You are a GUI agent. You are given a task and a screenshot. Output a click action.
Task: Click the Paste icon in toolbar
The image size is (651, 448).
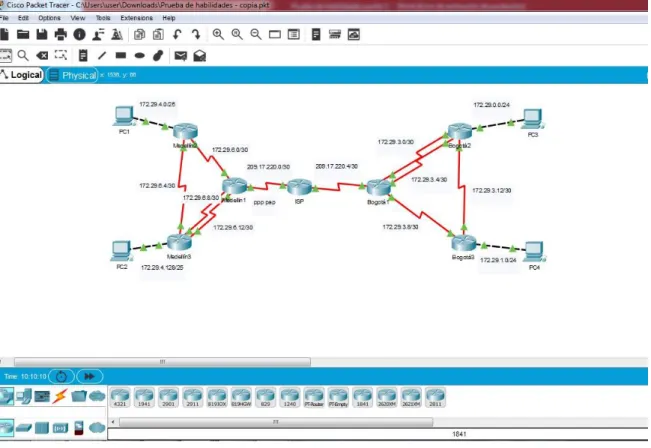(x=158, y=34)
